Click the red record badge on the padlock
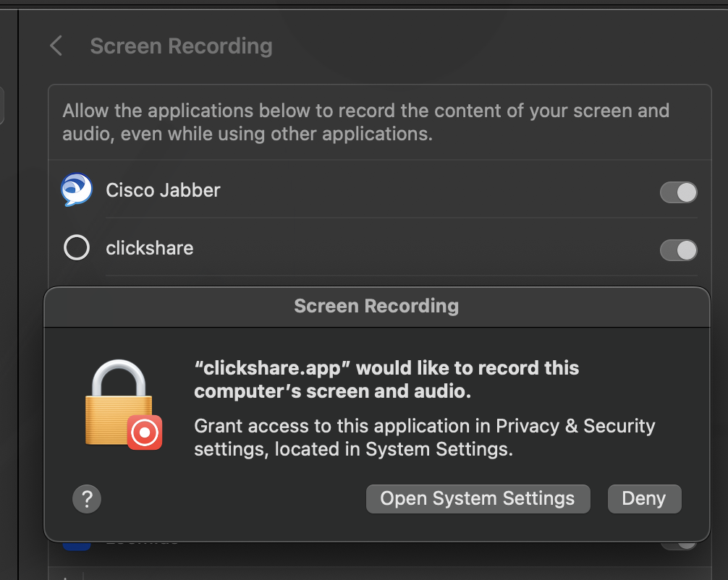 (145, 432)
